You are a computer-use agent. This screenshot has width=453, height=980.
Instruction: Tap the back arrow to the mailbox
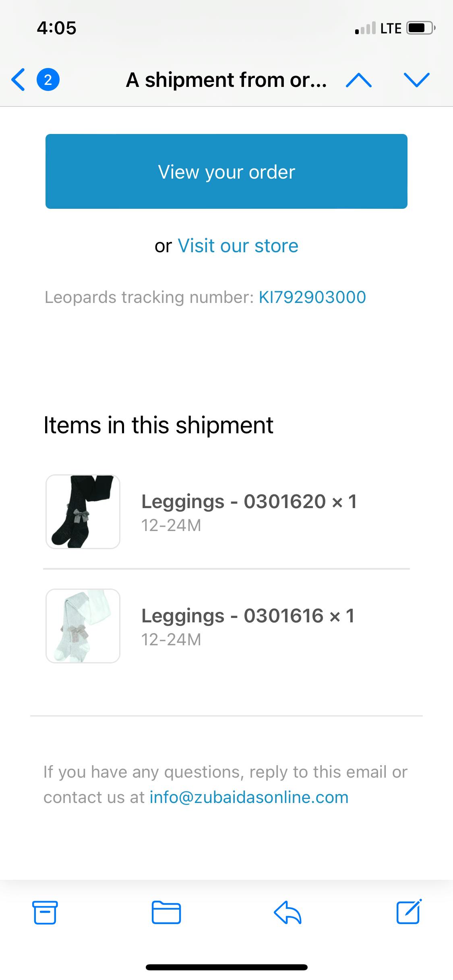[19, 80]
